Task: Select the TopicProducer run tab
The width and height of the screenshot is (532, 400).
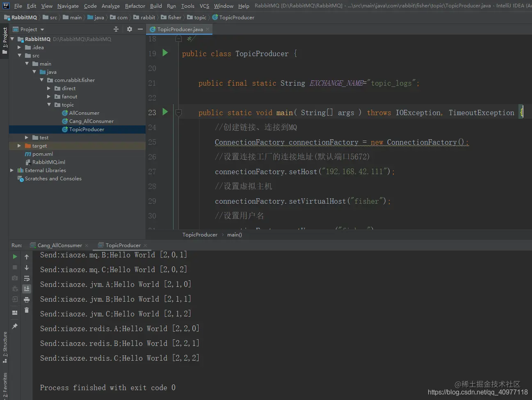Action: 123,245
